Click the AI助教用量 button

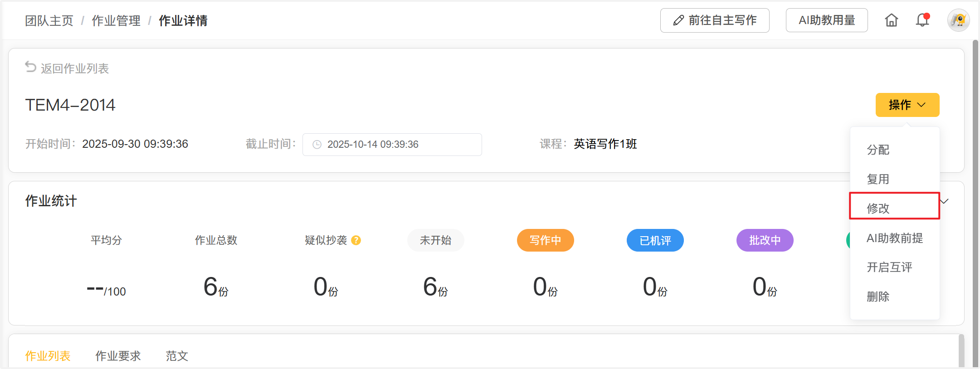826,20
